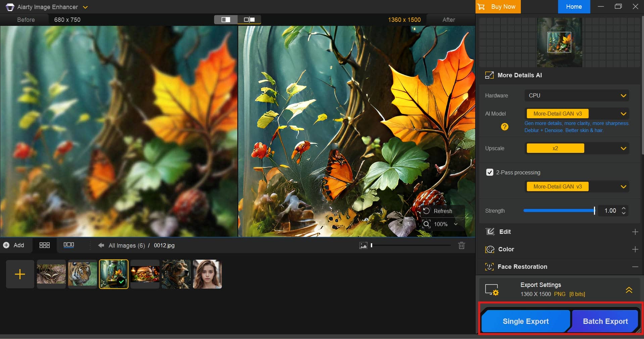Select the steampunk dog thumbnail
This screenshot has height=339, width=644.
coord(176,274)
